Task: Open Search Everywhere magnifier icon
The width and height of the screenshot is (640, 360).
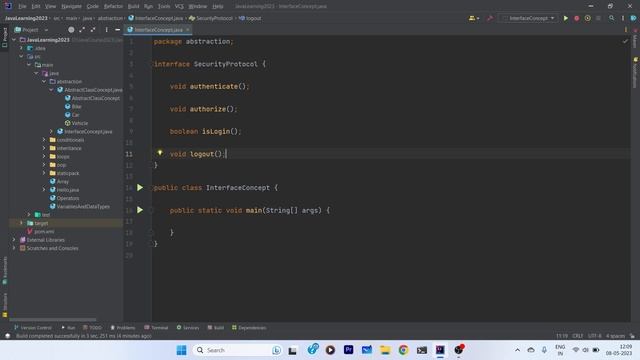Action: tap(611, 18)
